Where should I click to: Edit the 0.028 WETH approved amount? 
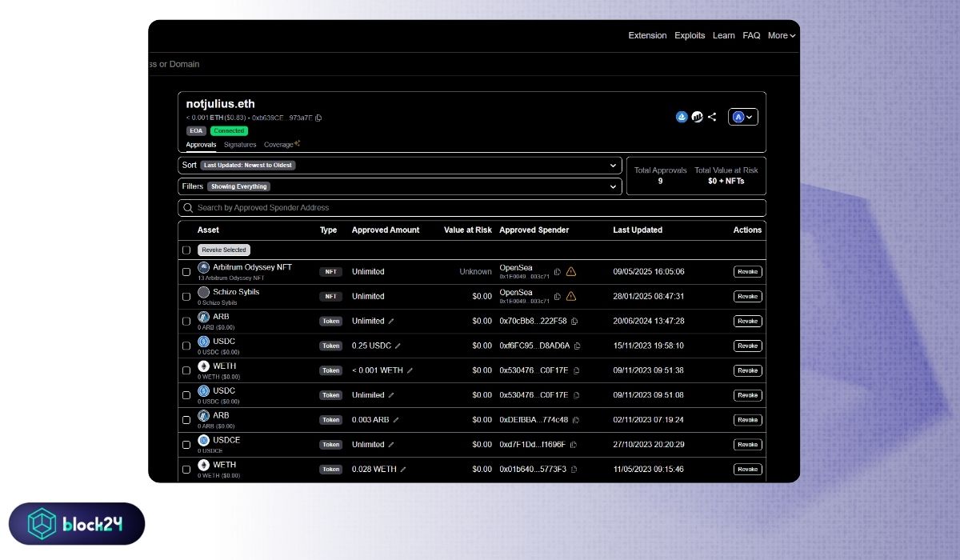tap(403, 470)
